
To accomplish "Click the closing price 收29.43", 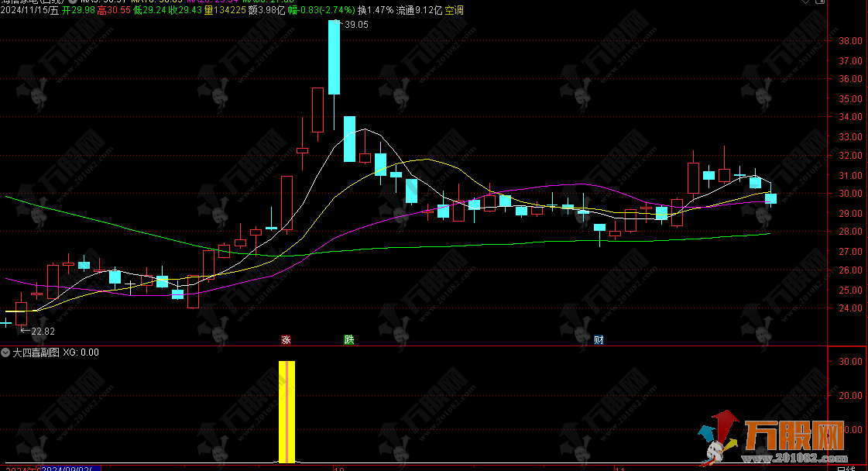I will [185, 10].
